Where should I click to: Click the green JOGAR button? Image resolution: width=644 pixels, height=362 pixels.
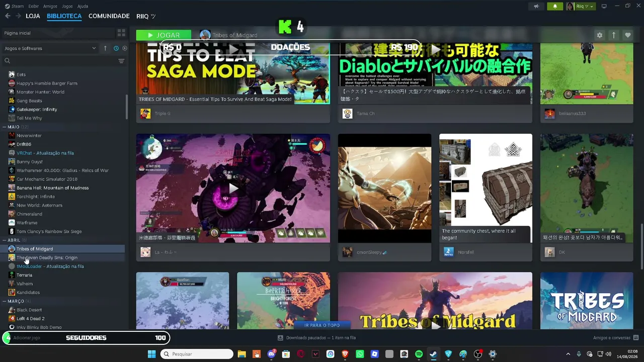[x=164, y=35]
